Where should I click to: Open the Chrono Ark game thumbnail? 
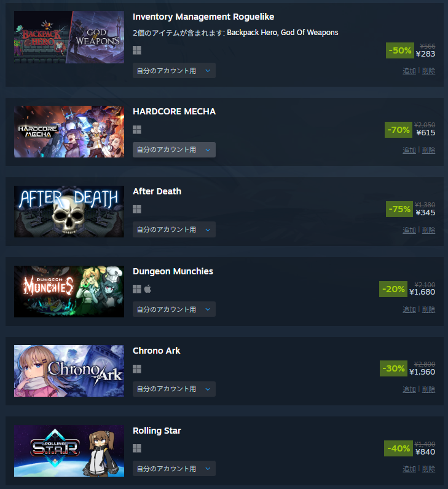(x=69, y=371)
